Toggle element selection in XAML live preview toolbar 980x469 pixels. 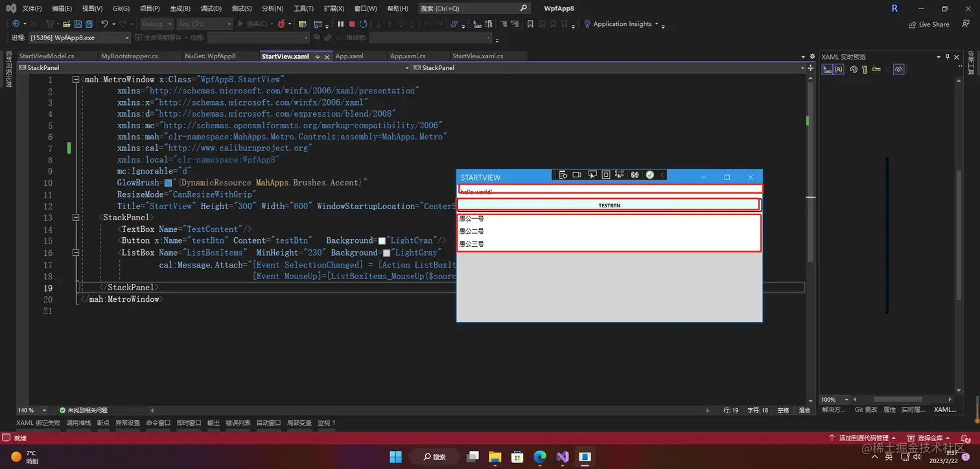tap(828, 69)
